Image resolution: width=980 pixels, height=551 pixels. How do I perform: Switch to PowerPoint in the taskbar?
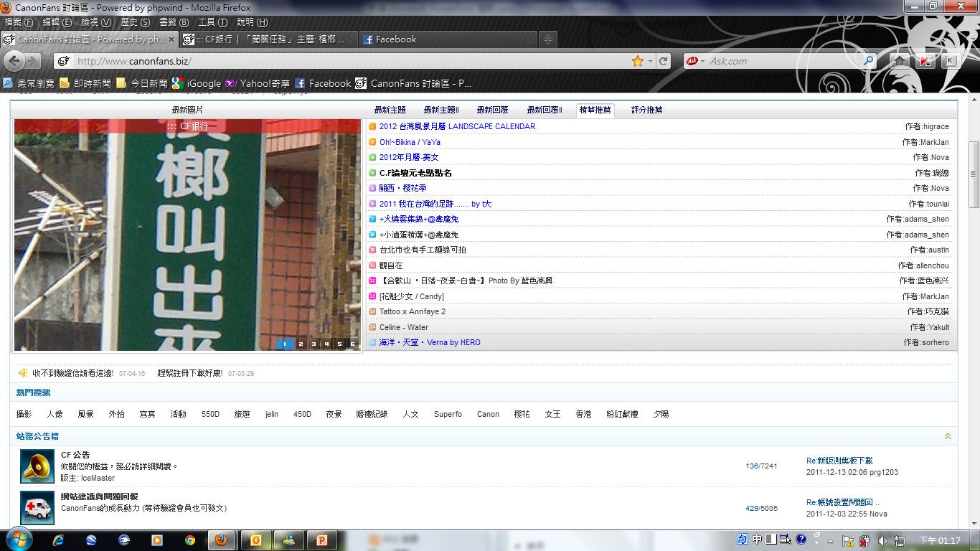coord(321,540)
